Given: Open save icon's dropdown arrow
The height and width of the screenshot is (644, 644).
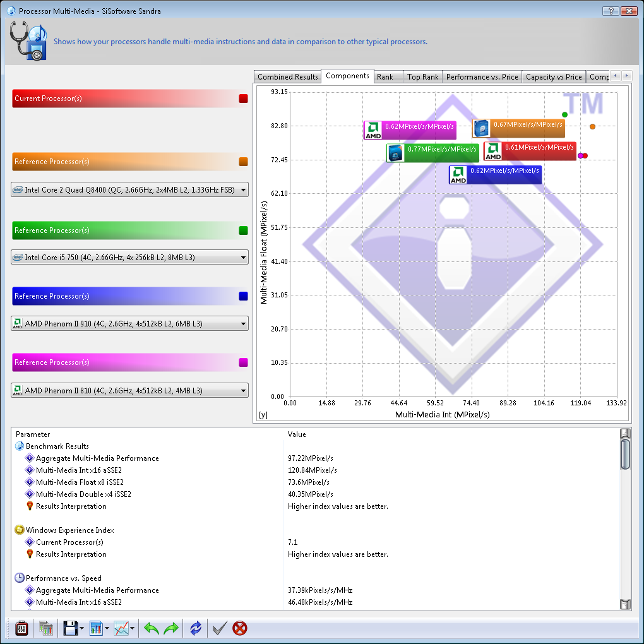Looking at the screenshot, I should (81, 628).
